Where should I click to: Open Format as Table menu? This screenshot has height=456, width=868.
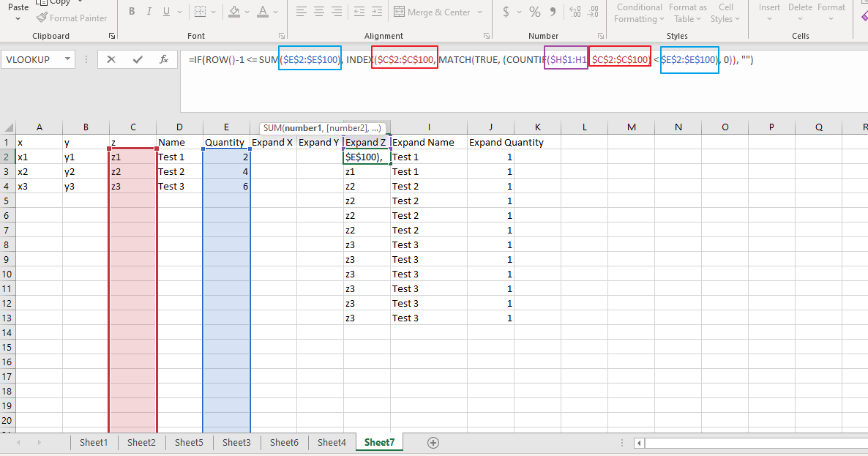(x=687, y=12)
